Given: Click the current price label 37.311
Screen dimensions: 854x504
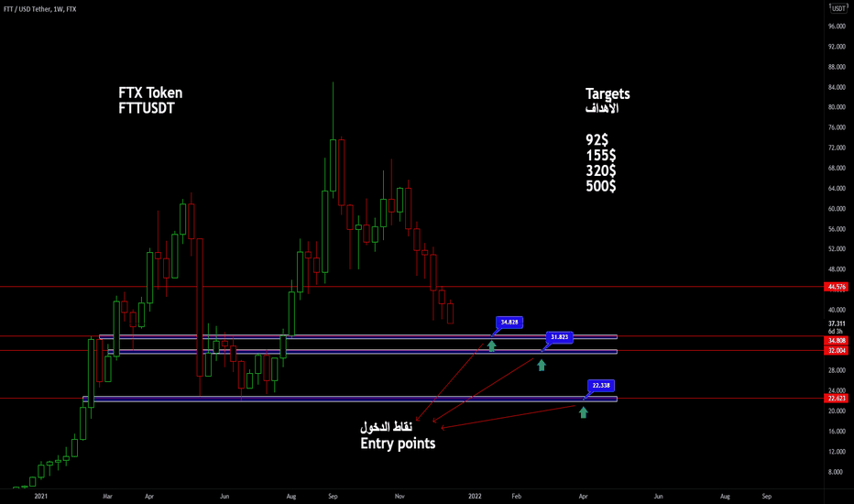Looking at the screenshot, I should tap(837, 323).
